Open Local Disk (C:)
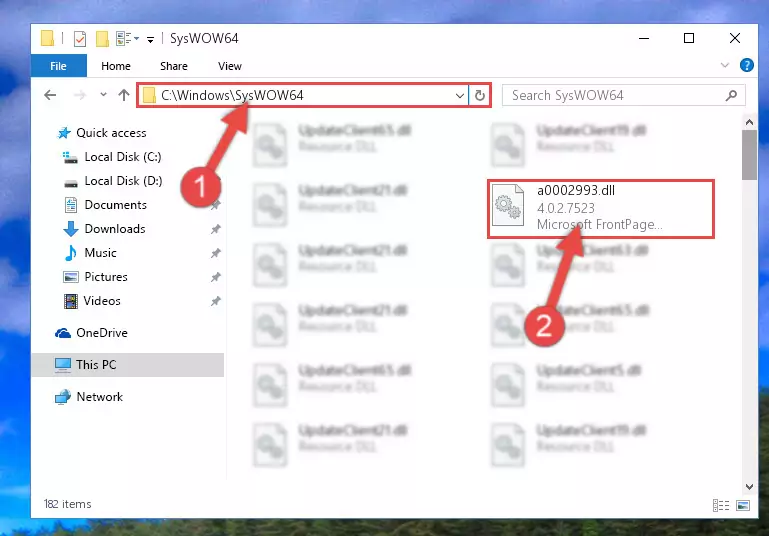Image resolution: width=769 pixels, height=536 pixels. [x=123, y=157]
